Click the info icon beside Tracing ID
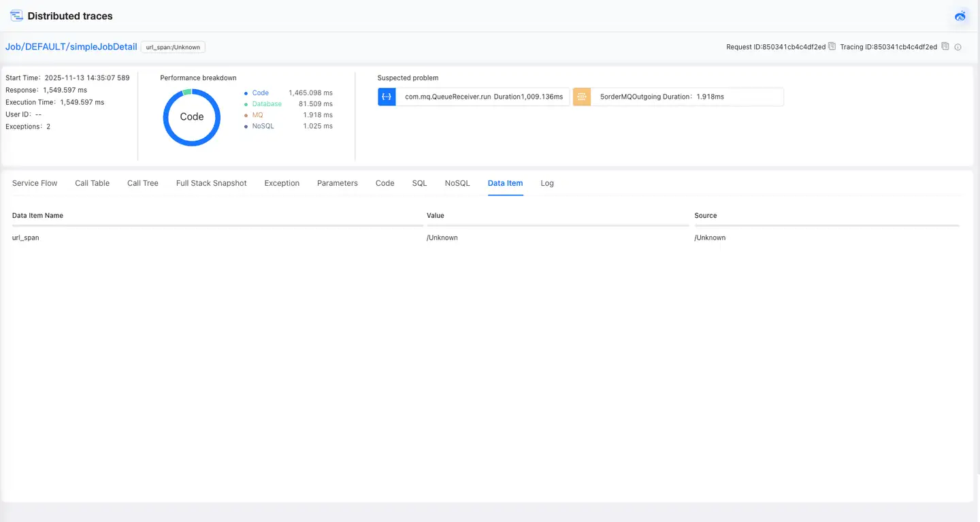This screenshot has height=522, width=980. tap(958, 48)
